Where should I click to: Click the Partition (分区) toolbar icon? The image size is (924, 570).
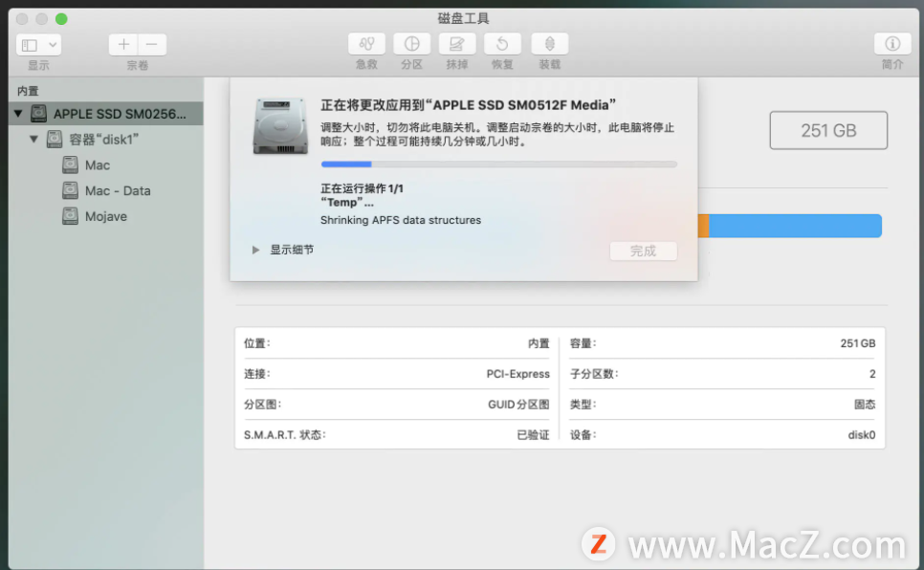click(411, 44)
